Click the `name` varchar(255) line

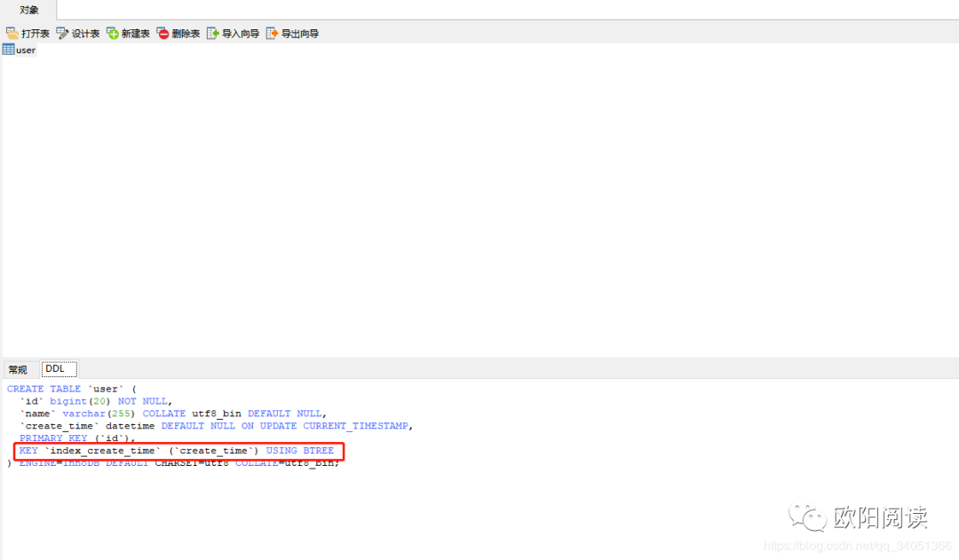(x=173, y=414)
